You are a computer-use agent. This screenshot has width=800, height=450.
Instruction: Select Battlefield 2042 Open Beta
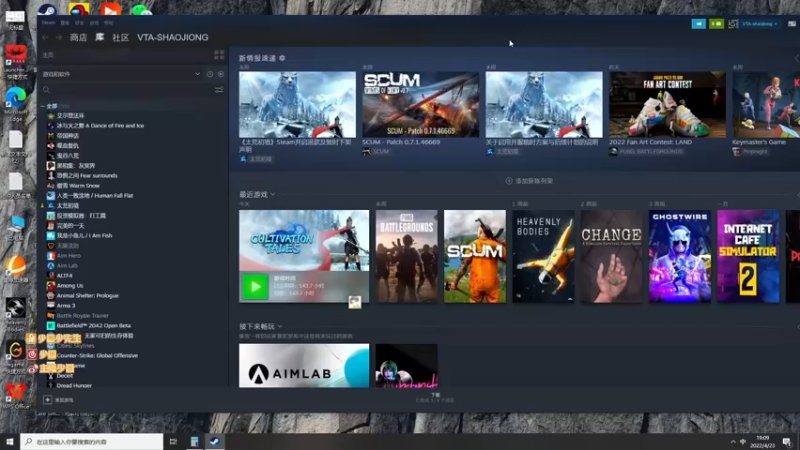coord(94,326)
